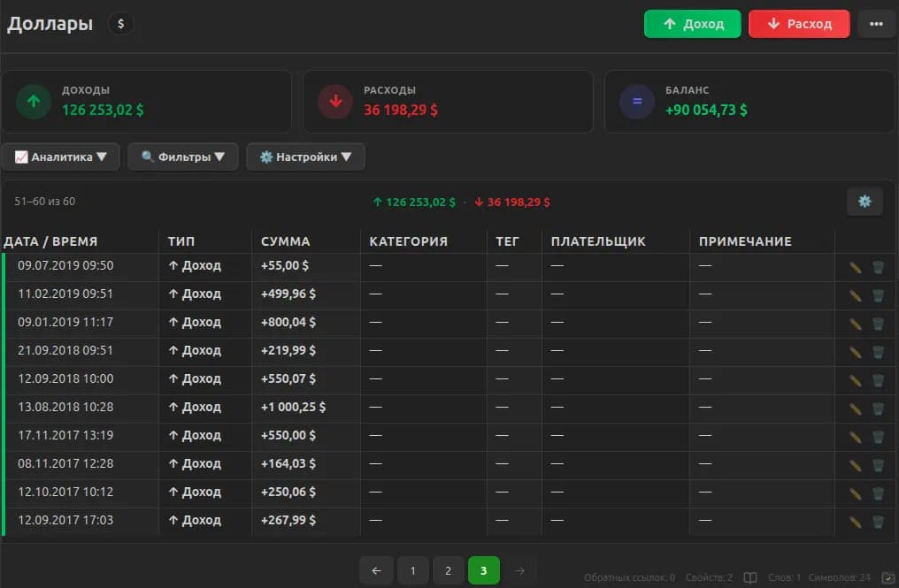This screenshot has height=588, width=899.
Task: Delete the 13.08.2018 10:28 transaction
Action: pos(878,409)
